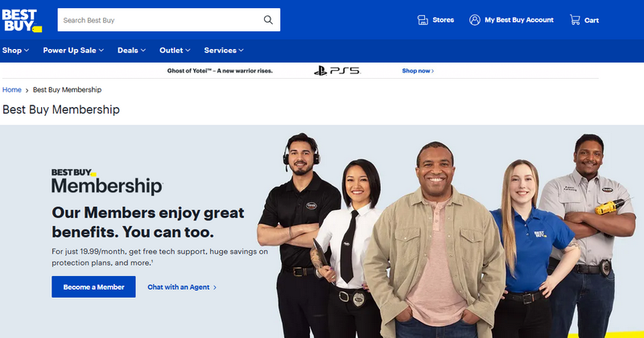Open the Services menu
This screenshot has height=338, width=644.
coord(224,50)
